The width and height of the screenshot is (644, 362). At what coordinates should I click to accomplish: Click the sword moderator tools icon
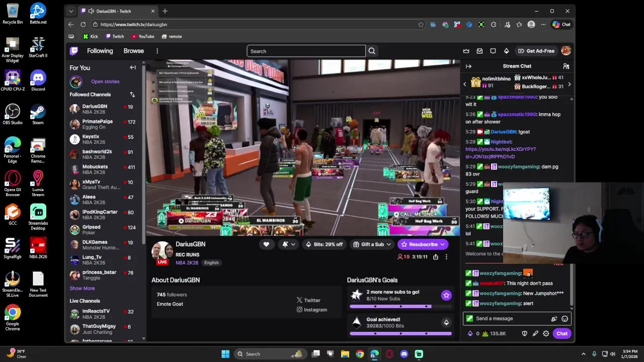(x=535, y=333)
